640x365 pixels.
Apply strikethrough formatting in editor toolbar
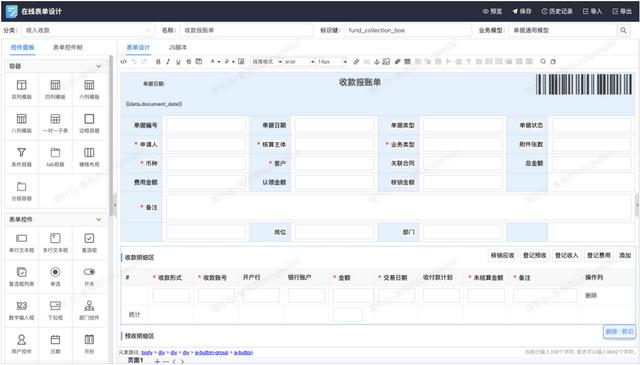(x=189, y=62)
